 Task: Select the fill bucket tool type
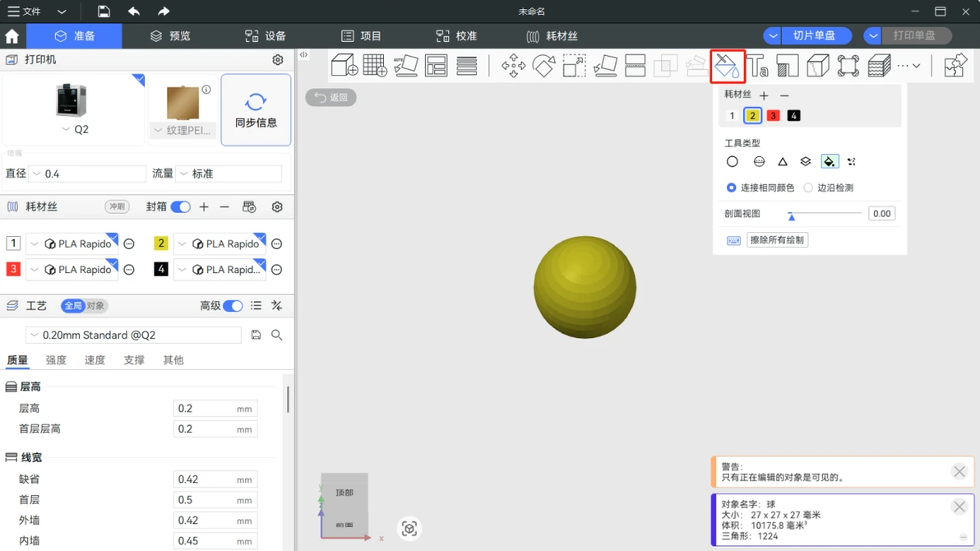coord(829,161)
